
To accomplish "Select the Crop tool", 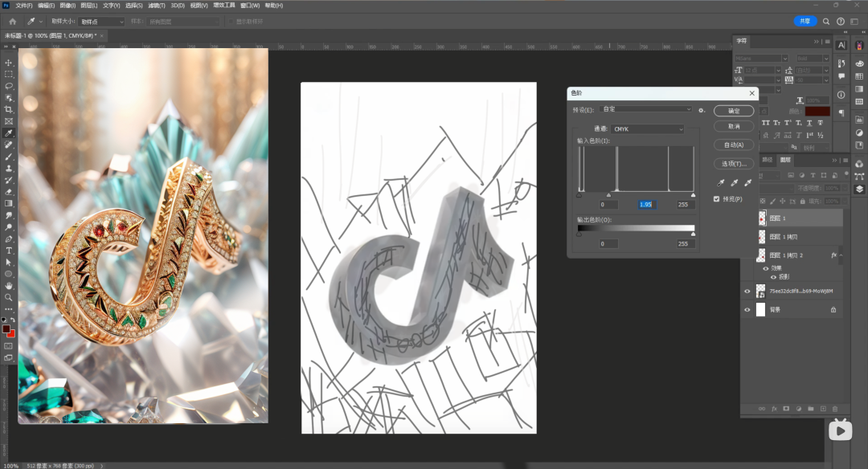I will [x=8, y=109].
